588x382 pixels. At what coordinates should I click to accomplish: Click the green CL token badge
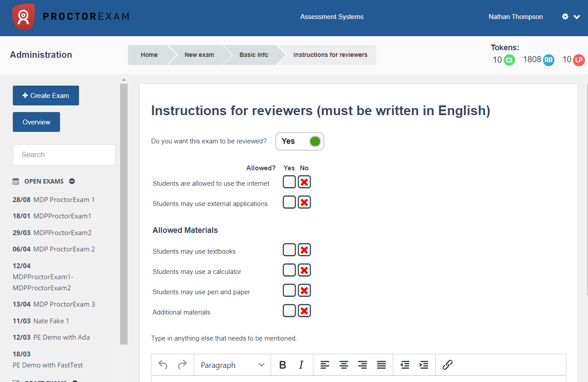coord(509,60)
